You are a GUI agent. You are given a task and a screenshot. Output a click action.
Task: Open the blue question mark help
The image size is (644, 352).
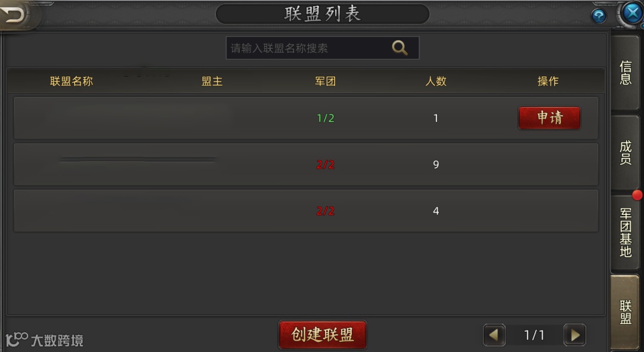(599, 17)
